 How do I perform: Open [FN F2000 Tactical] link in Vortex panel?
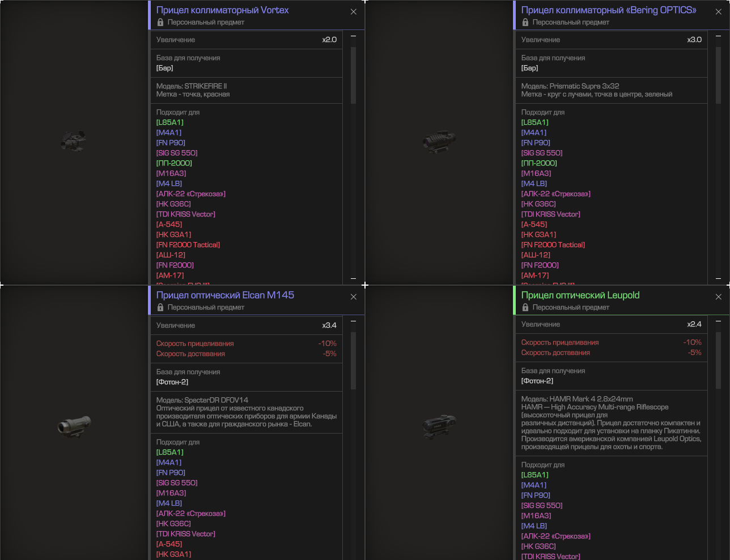click(188, 245)
